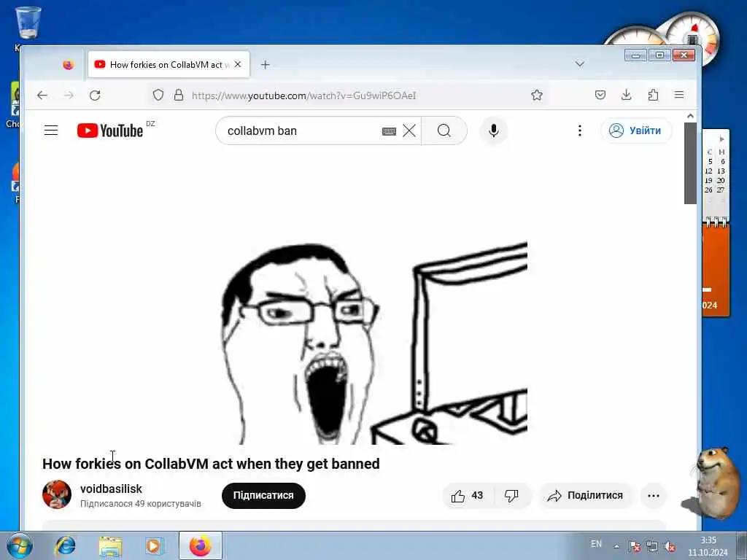Clear the search query with X
This screenshot has height=560, width=747.
tap(409, 131)
